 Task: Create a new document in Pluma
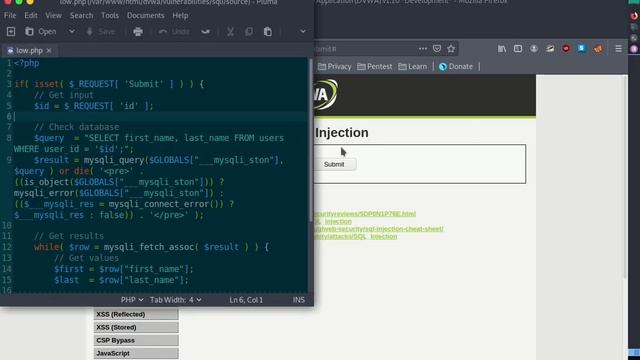pyautogui.click(x=11, y=31)
